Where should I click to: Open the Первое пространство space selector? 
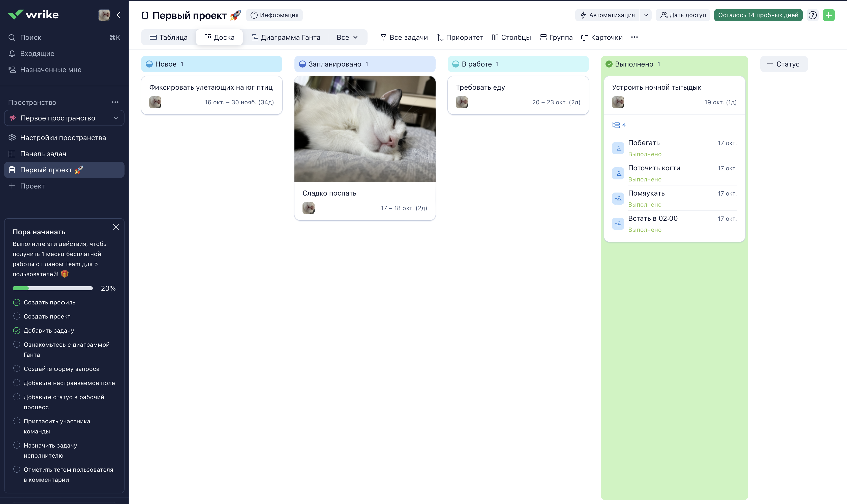[64, 118]
